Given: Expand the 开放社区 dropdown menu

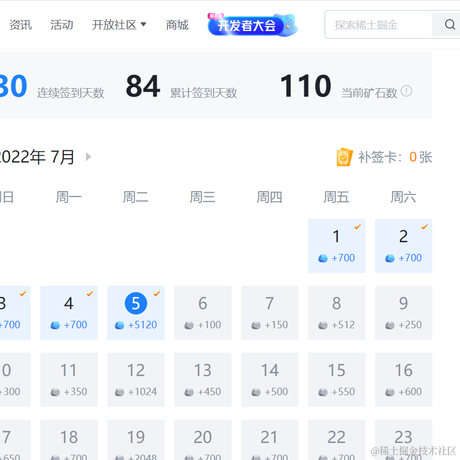Looking at the screenshot, I should coord(119,25).
